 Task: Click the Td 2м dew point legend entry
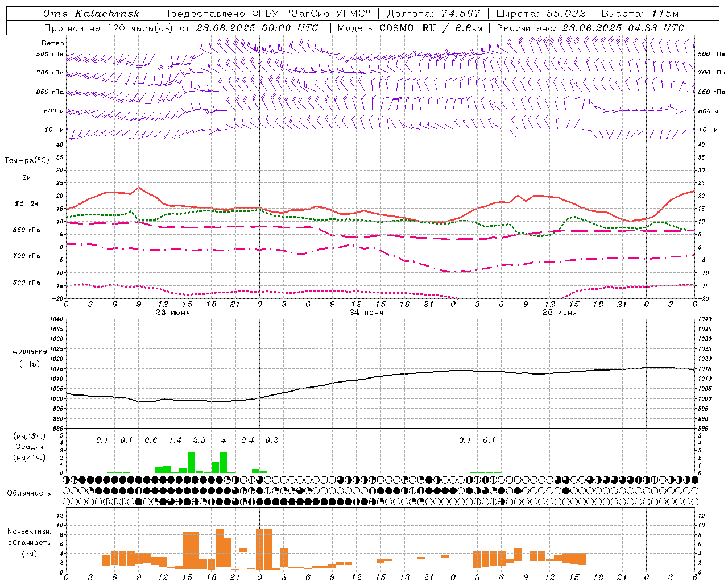pos(26,203)
